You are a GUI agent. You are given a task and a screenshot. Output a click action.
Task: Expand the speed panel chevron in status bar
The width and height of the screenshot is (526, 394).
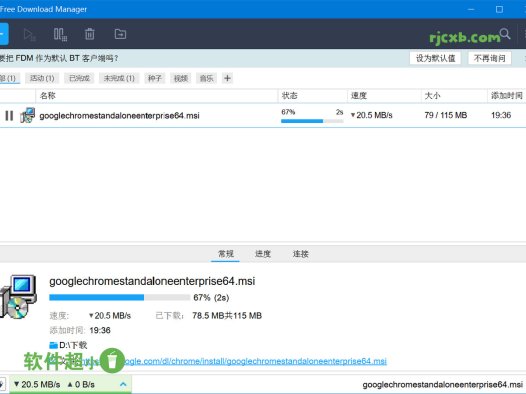[x=123, y=385]
